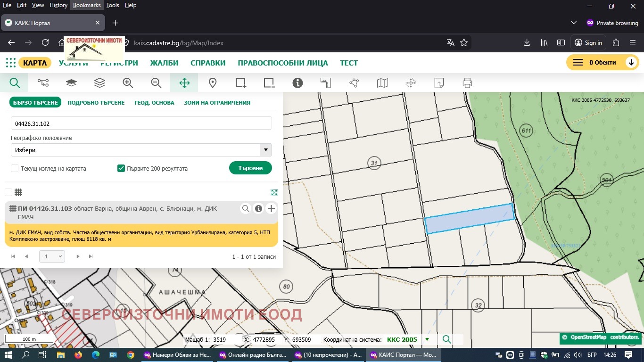Click the '0 Обекти' objects button

tap(602, 62)
